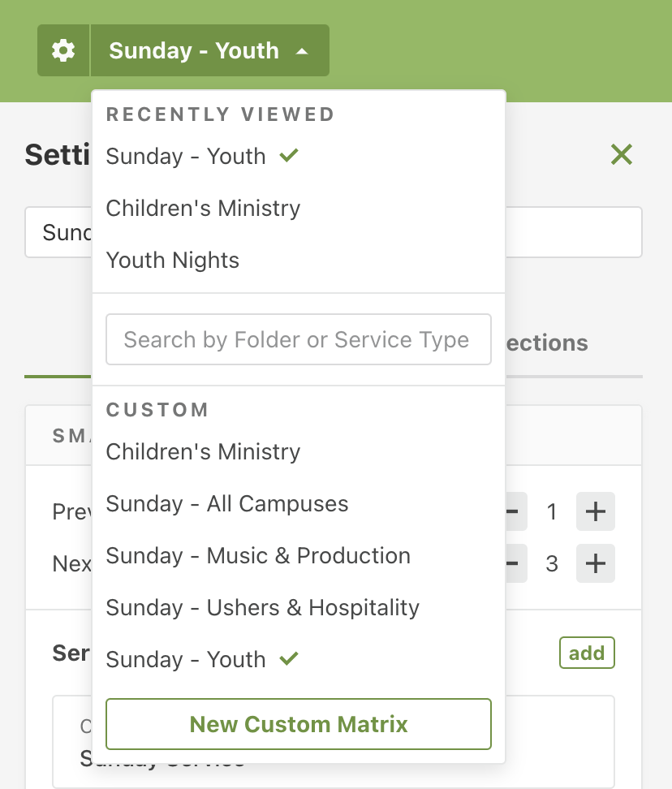
Task: Select Children's Ministry under Recently Viewed
Action: pyautogui.click(x=203, y=208)
